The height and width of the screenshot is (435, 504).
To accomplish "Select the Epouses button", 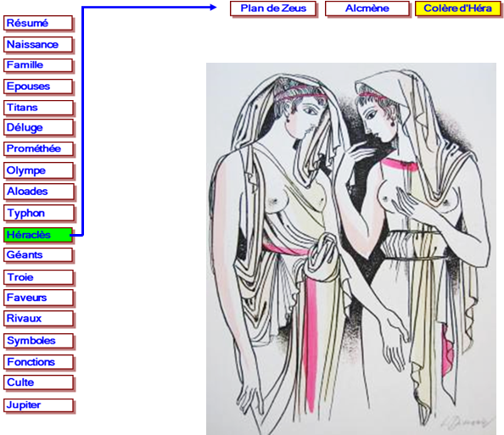I will click(38, 86).
